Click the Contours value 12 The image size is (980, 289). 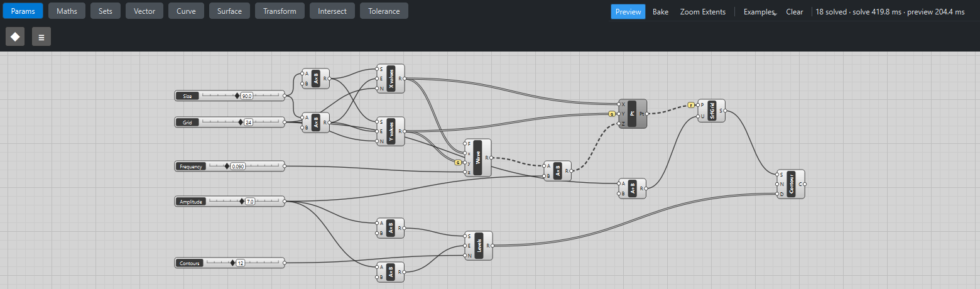241,263
